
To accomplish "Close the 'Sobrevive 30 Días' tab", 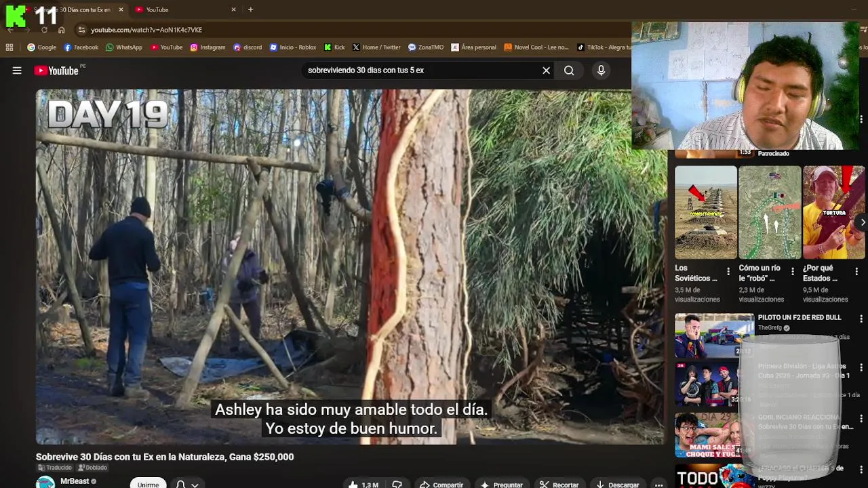I will pos(121,9).
